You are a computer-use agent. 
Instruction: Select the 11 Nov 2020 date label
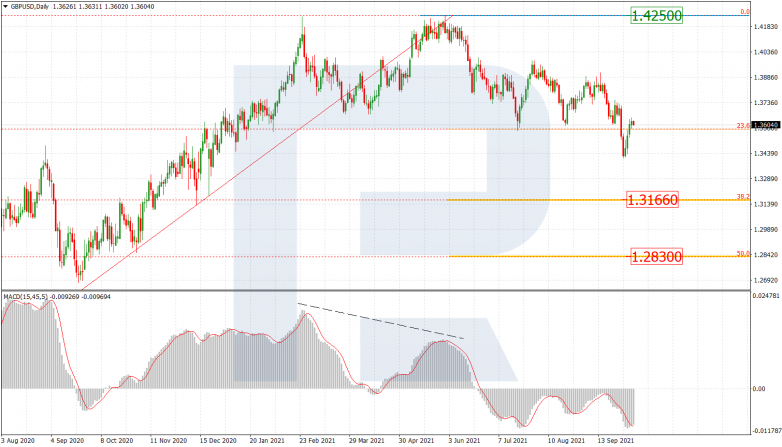pyautogui.click(x=167, y=441)
